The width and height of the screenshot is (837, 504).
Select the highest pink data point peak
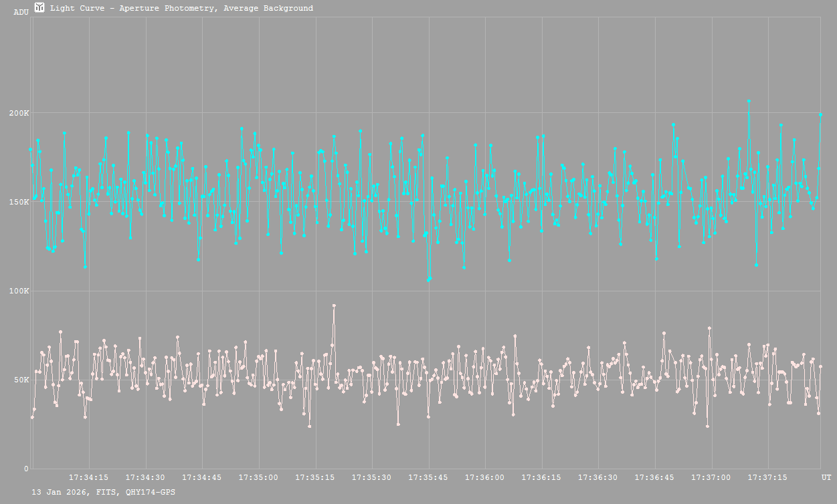click(334, 305)
